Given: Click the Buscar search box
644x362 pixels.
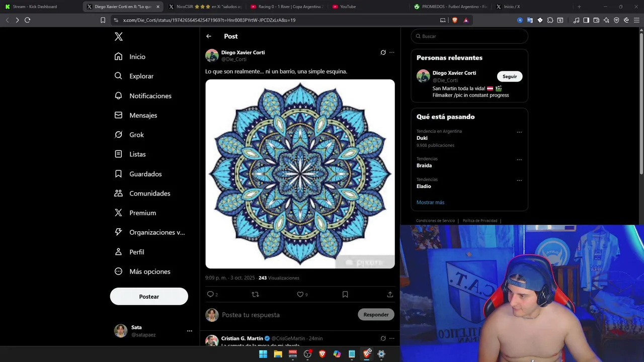Looking at the screenshot, I should pyautogui.click(x=469, y=36).
